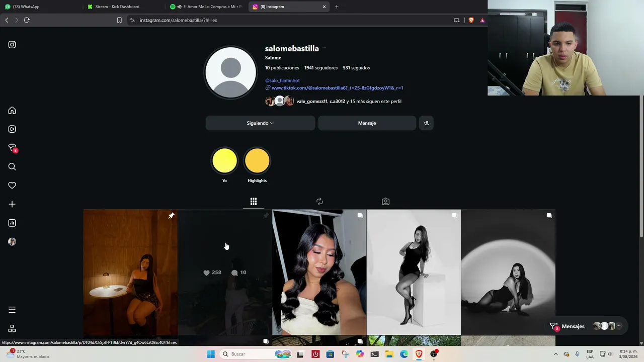Screen dimensions: 644x362
Task: Open the 'Yo' story highlight
Action: [224, 161]
